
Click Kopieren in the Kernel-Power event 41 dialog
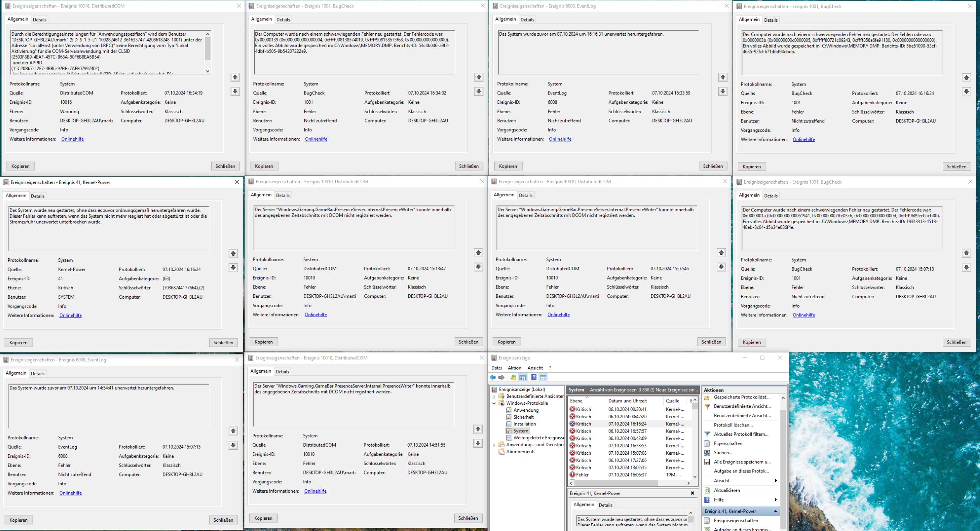point(19,342)
